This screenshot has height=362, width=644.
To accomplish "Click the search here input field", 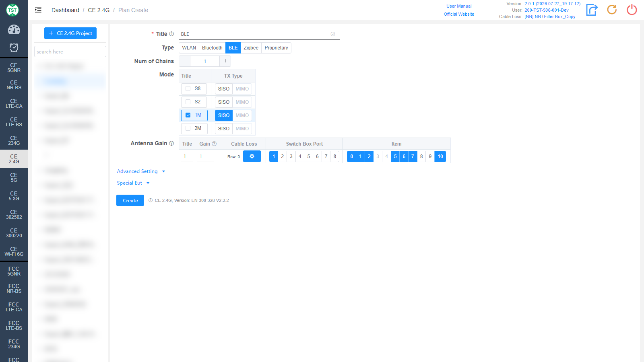I will click(70, 51).
